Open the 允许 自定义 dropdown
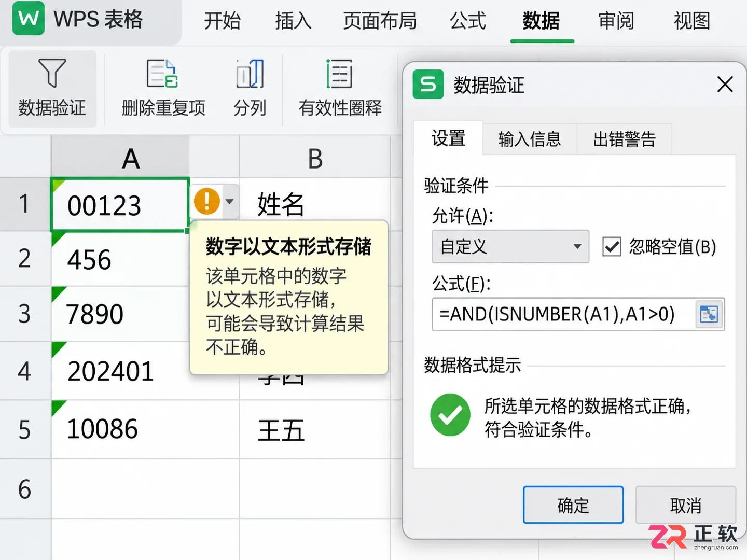The width and height of the screenshot is (747, 560). (x=510, y=247)
